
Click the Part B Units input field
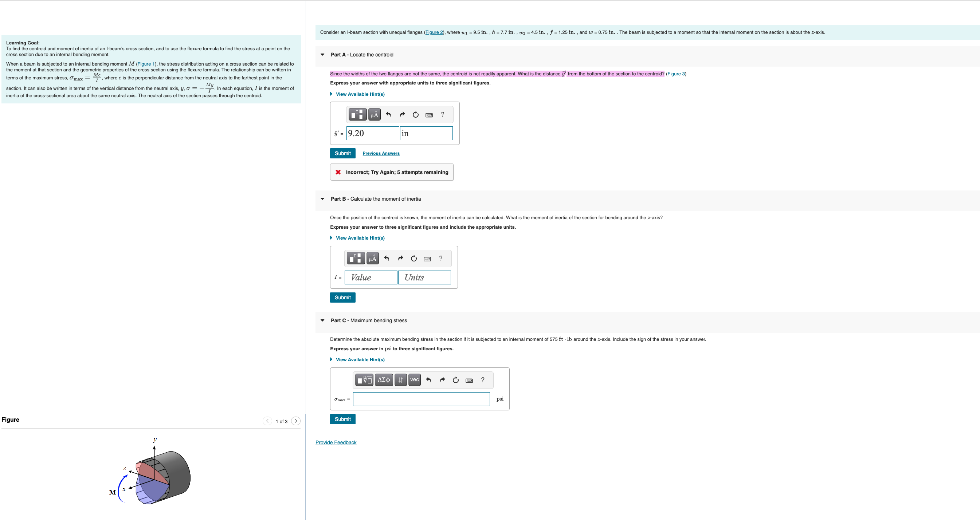tap(424, 277)
